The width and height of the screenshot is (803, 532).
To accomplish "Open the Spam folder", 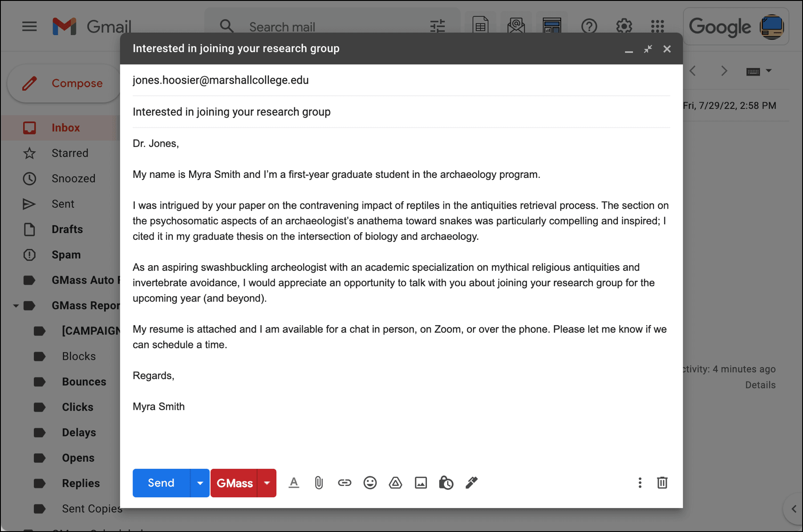I will [x=66, y=254].
